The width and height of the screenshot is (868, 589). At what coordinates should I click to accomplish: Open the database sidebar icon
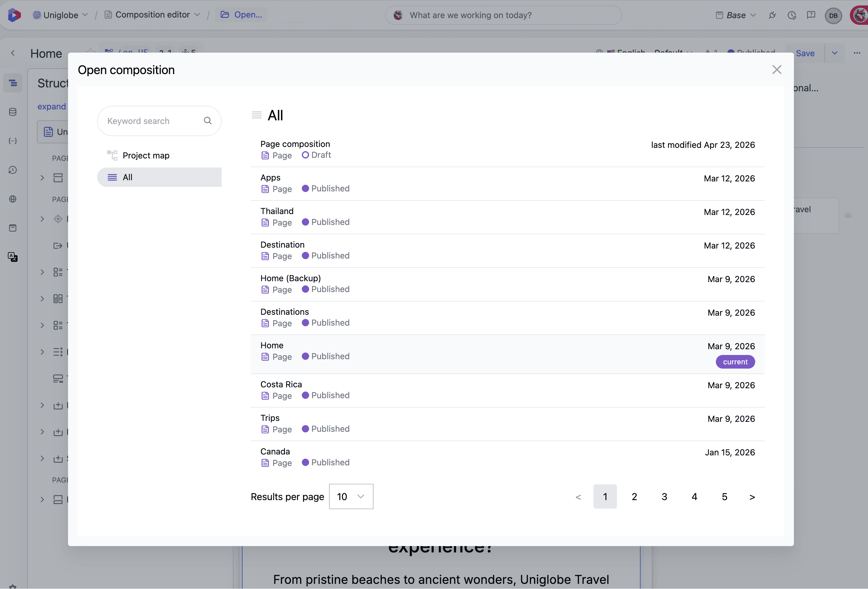click(x=13, y=112)
